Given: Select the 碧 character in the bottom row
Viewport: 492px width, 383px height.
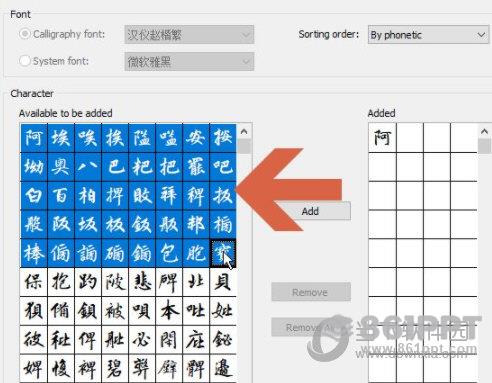Looking at the screenshot, I should pos(115,368).
